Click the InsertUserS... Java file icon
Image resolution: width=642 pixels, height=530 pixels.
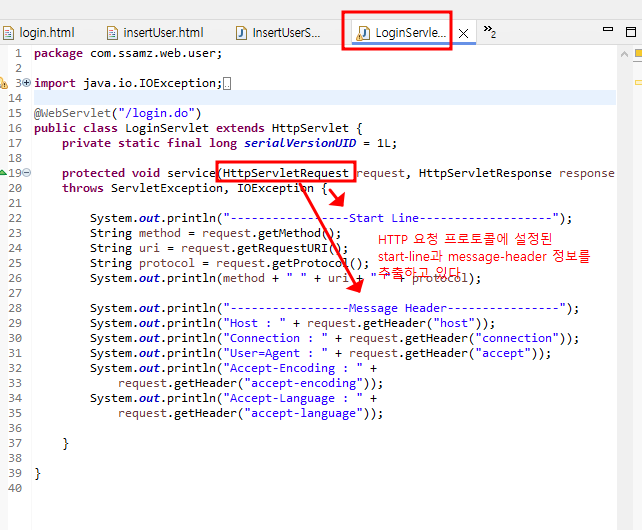[242, 33]
